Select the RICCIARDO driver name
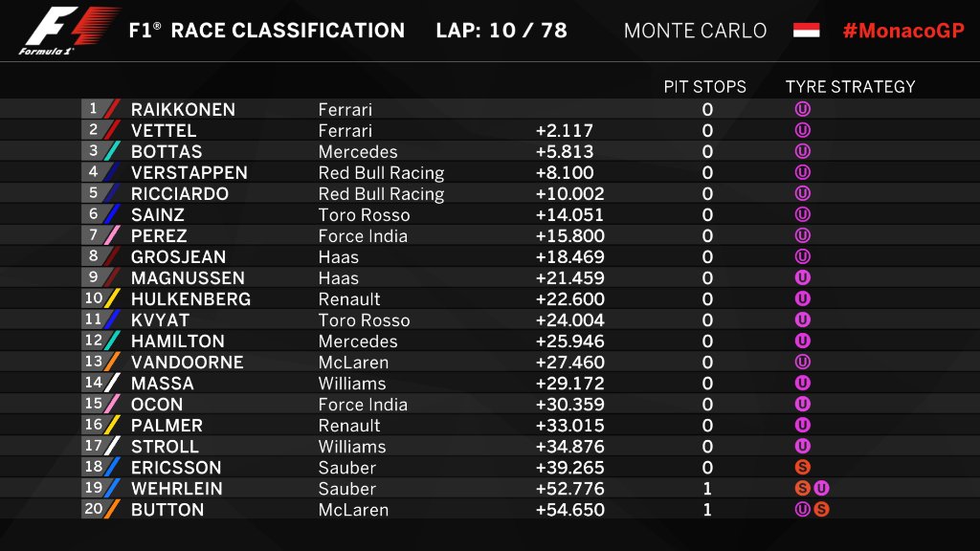 (179, 193)
